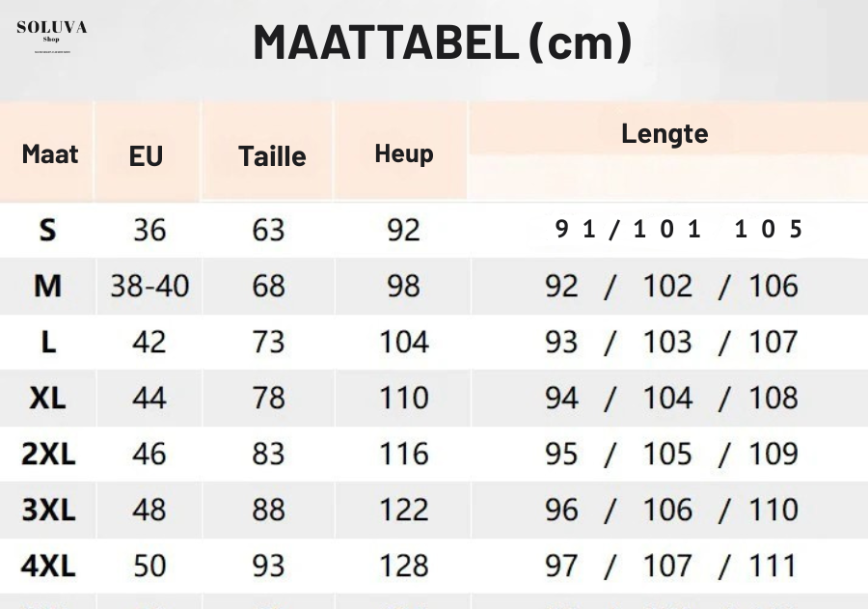This screenshot has width=868, height=609.
Task: Select the Maat column header
Action: coord(49,154)
